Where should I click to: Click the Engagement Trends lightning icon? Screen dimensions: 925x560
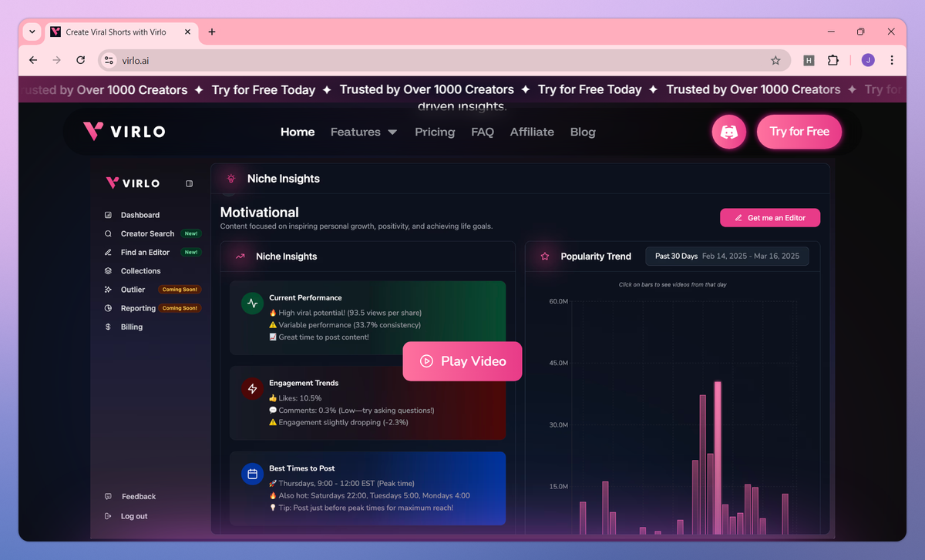[x=252, y=389]
